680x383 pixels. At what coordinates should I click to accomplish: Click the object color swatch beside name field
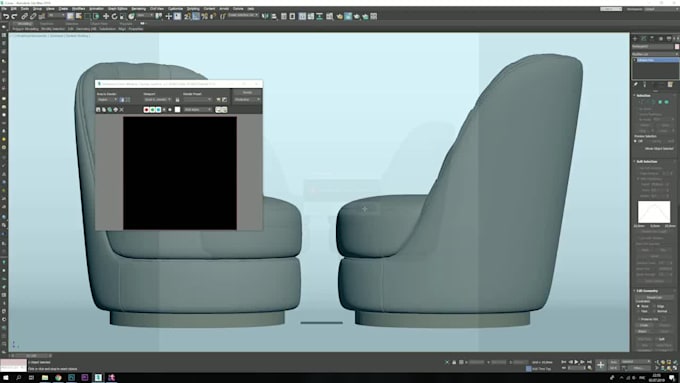pyautogui.click(x=677, y=46)
